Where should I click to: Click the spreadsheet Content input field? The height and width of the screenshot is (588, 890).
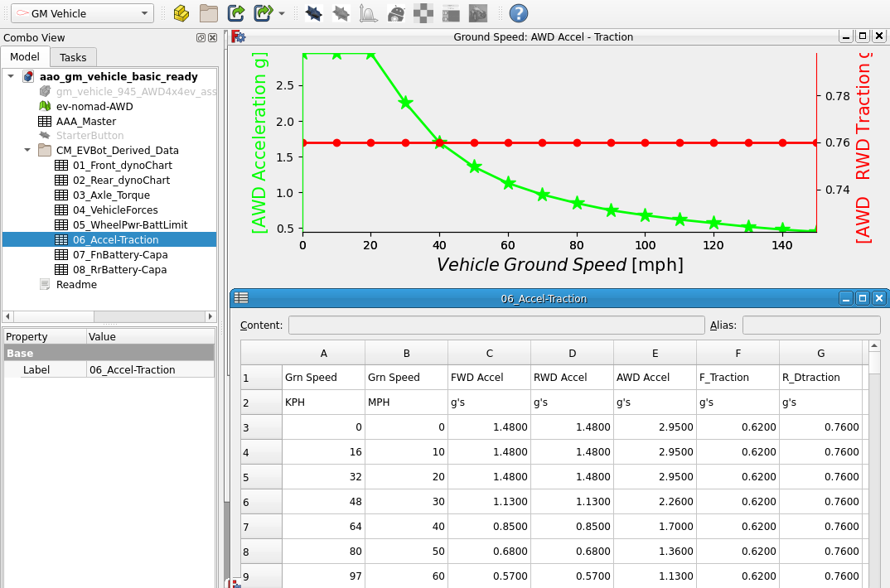[x=496, y=325]
